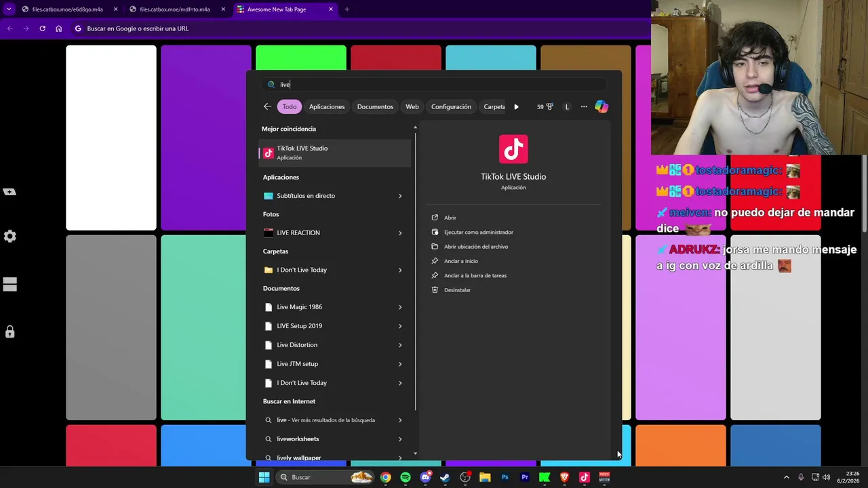Click the large TikTok LIVE Studio preview icon
The image size is (868, 488).
click(x=513, y=149)
